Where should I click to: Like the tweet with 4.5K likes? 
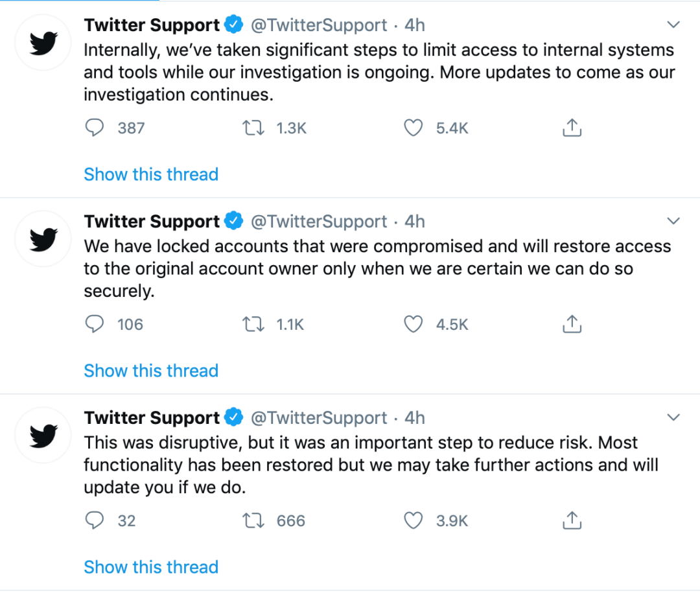(414, 324)
